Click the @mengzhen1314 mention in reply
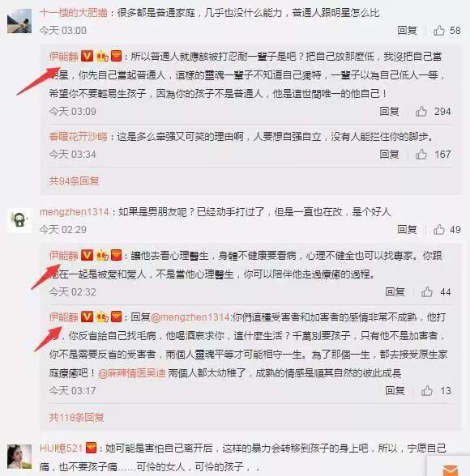The width and height of the screenshot is (470, 476). 190,317
